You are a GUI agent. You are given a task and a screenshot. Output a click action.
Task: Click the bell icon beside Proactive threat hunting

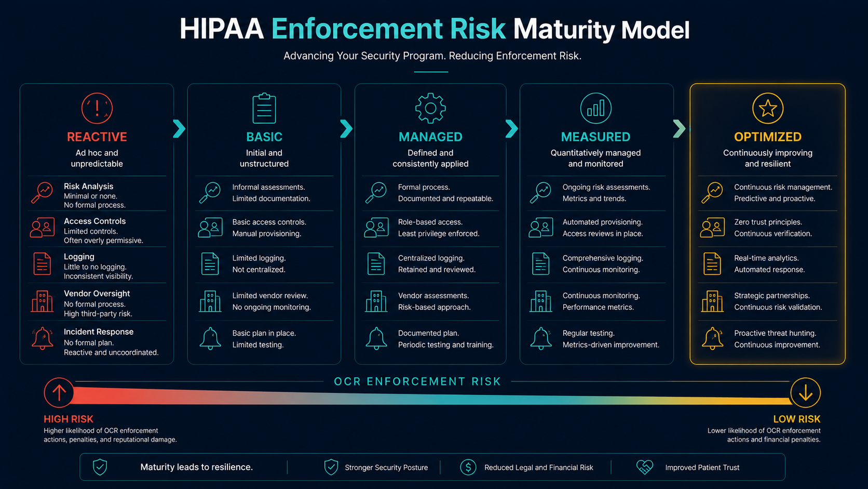point(713,339)
